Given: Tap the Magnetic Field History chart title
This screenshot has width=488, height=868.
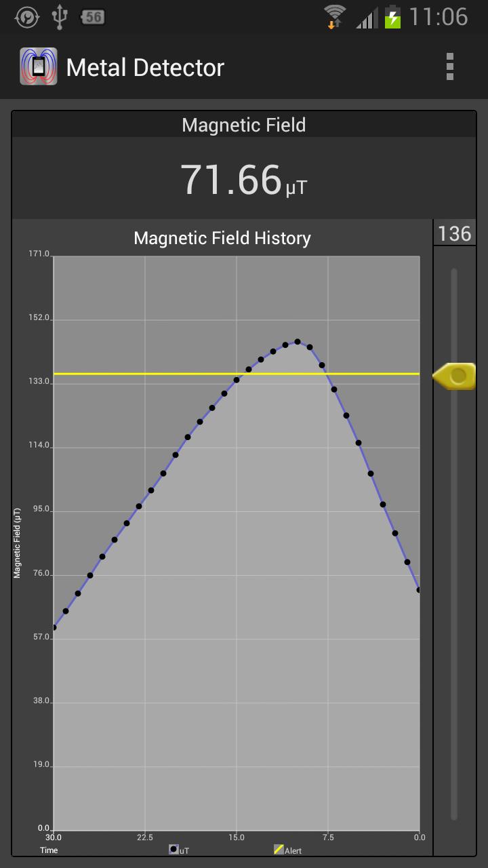Looking at the screenshot, I should [x=222, y=238].
